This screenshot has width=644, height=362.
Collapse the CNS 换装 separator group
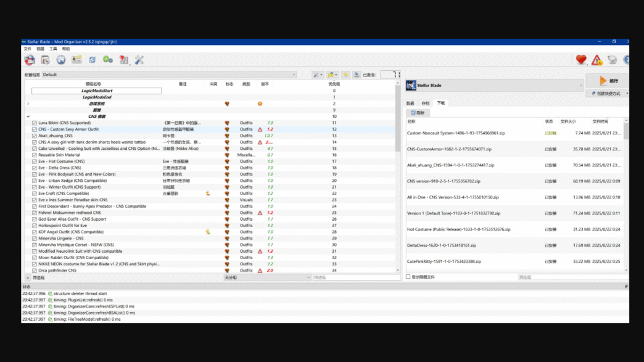point(28,117)
